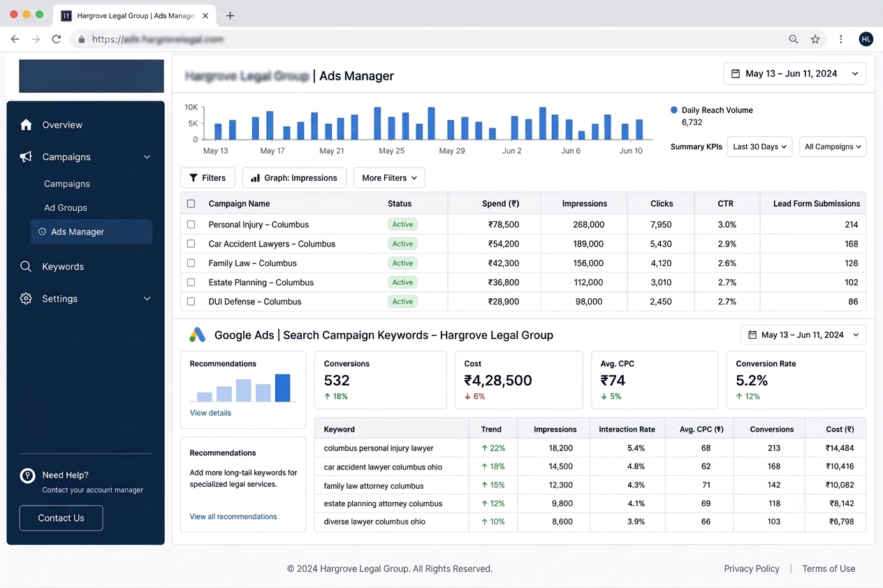Select Ad Groups in the sidebar
Viewport: 883px width, 588px height.
point(66,207)
